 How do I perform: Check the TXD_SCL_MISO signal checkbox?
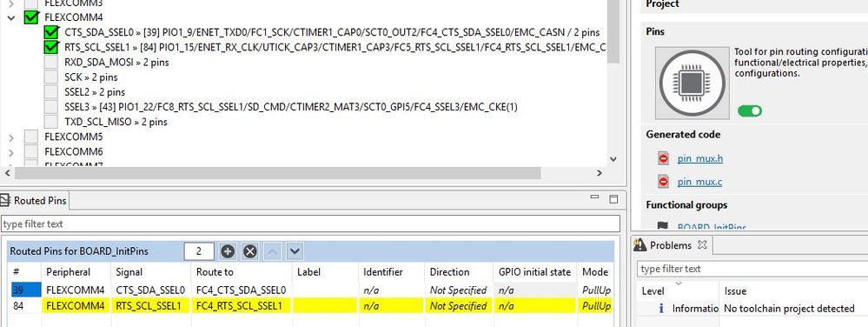click(x=51, y=122)
